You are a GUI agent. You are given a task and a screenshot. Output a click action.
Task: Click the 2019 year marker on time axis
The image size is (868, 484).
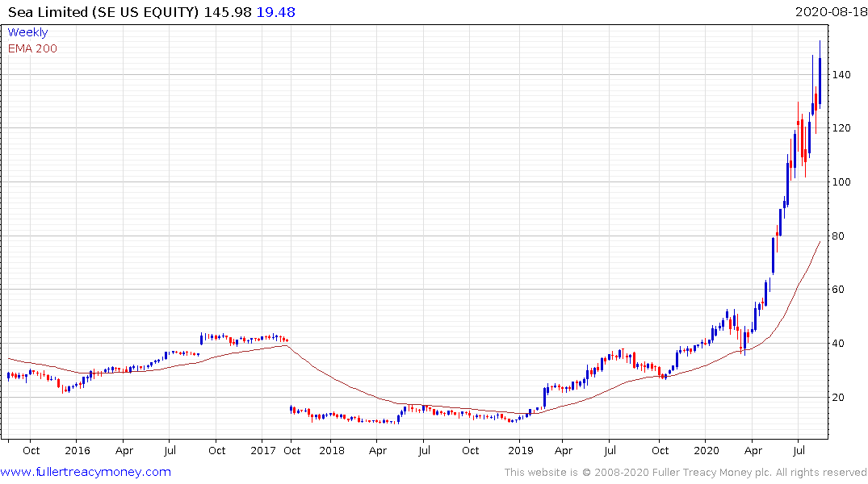coord(520,450)
